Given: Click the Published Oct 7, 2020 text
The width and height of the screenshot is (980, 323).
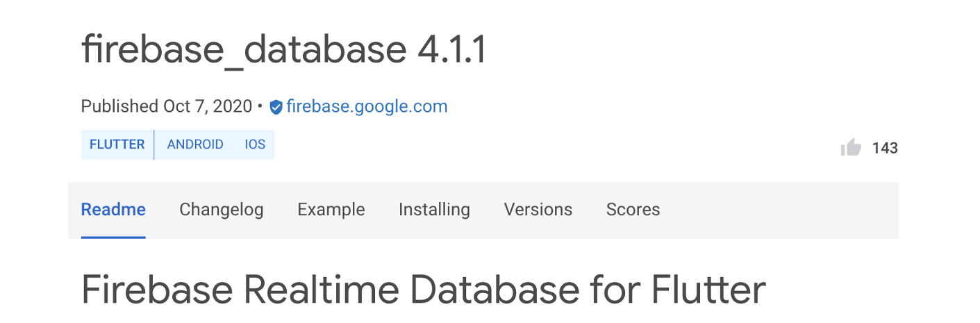Looking at the screenshot, I should click(167, 106).
